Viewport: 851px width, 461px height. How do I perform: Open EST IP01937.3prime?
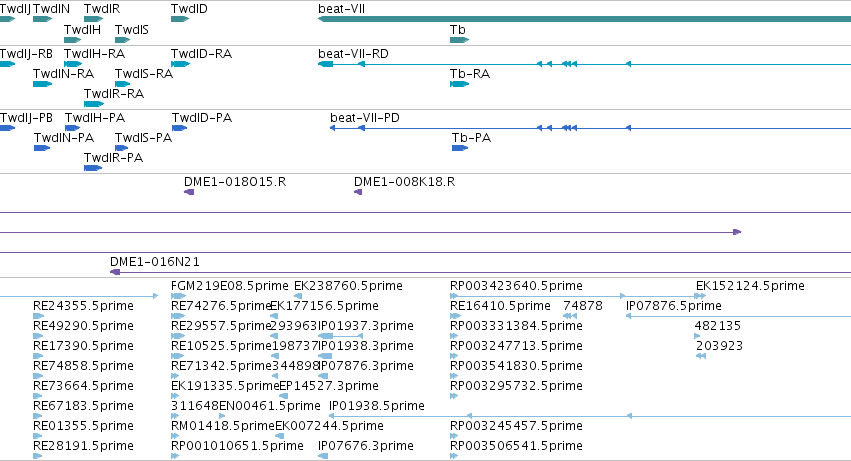[366, 326]
